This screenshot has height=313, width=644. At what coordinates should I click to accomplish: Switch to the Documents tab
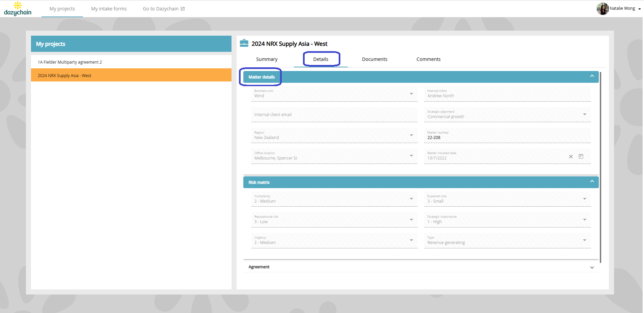pyautogui.click(x=374, y=59)
